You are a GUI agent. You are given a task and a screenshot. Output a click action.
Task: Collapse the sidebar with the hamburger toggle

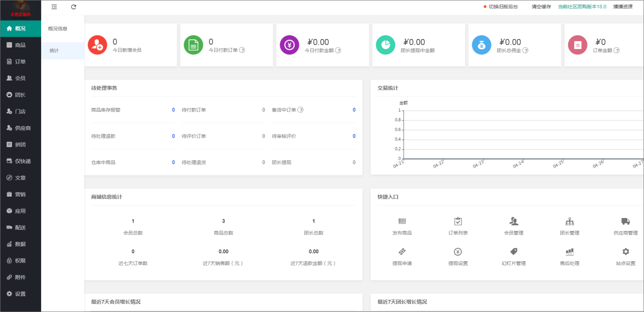click(54, 7)
